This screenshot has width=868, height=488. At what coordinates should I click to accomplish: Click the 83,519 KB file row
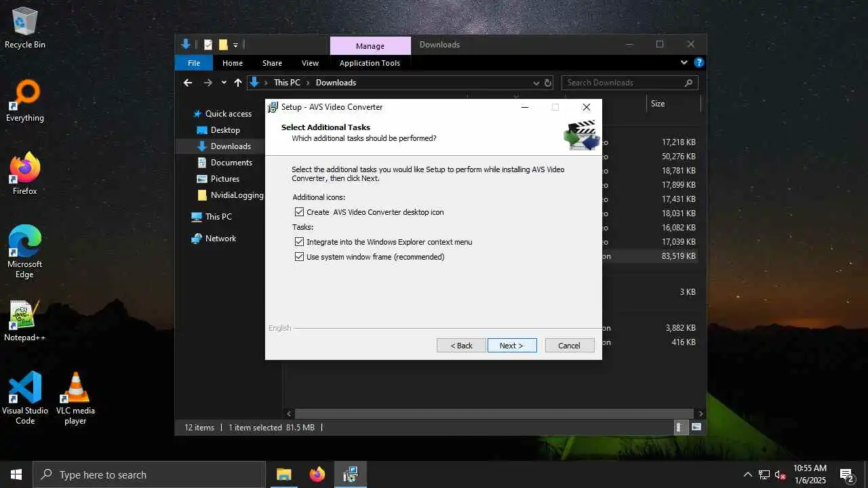click(x=650, y=256)
